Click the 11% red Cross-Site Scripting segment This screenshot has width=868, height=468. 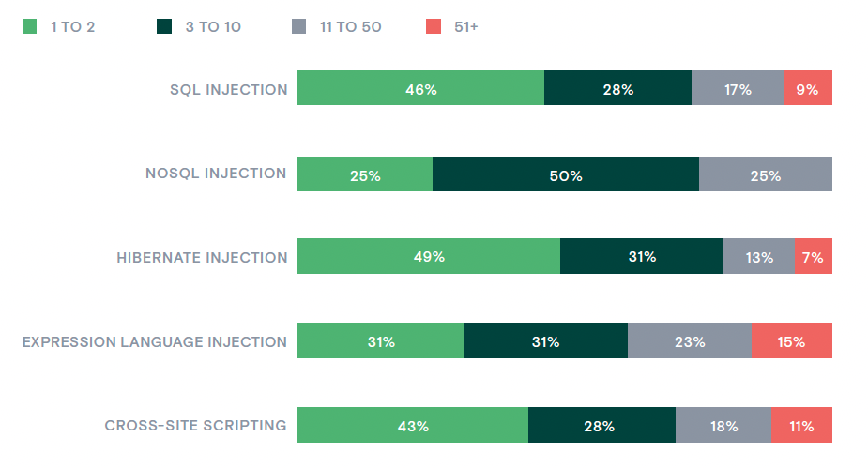801,426
